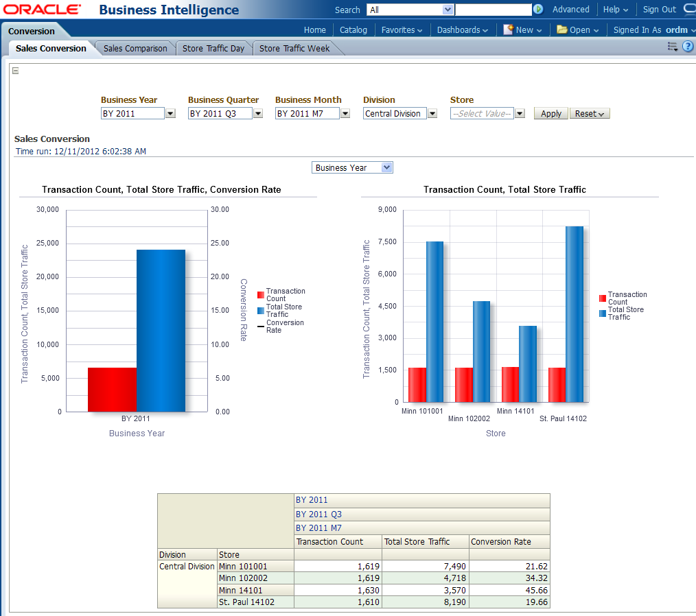
Task: Click red Transaction Count legend swatch in left chart
Action: 261,295
